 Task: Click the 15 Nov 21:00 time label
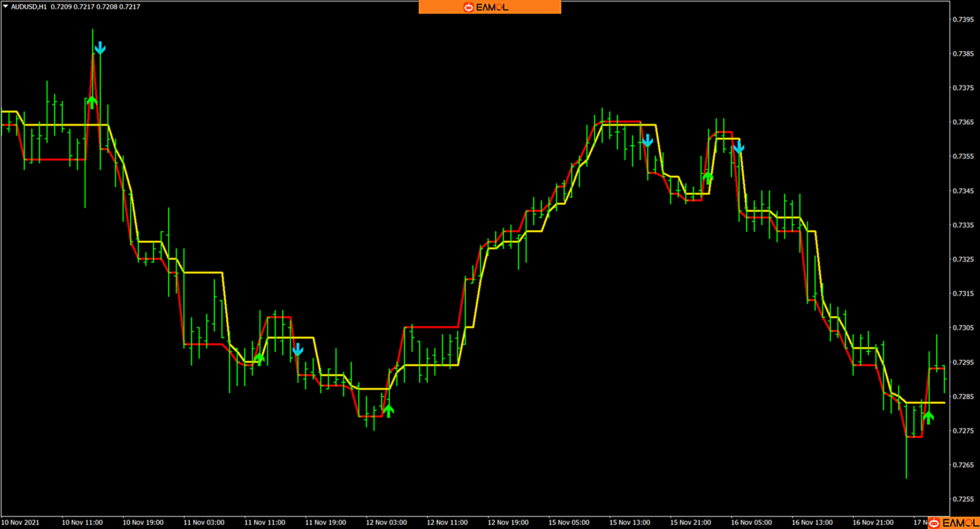pyautogui.click(x=691, y=522)
